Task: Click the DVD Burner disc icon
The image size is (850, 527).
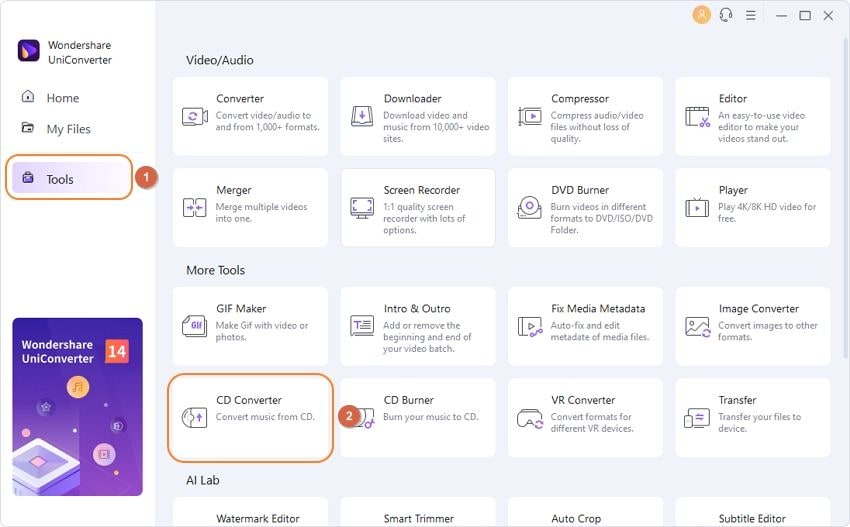Action: tap(530, 207)
